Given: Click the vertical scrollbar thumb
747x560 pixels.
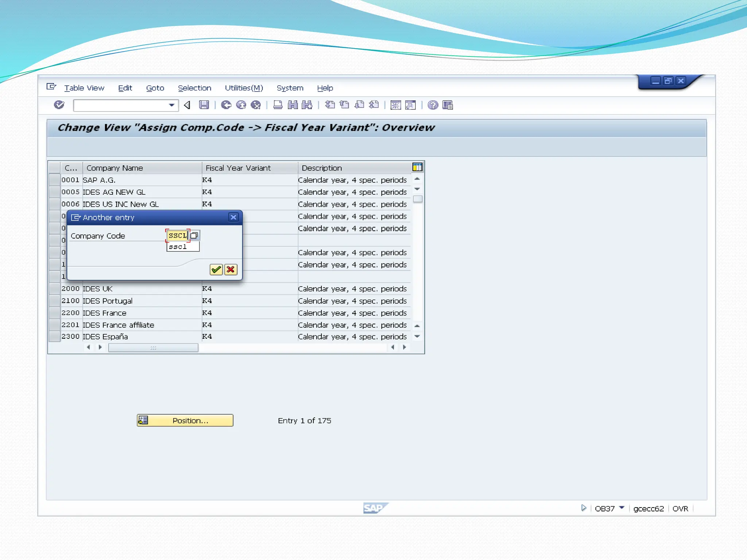Looking at the screenshot, I should pyautogui.click(x=418, y=199).
